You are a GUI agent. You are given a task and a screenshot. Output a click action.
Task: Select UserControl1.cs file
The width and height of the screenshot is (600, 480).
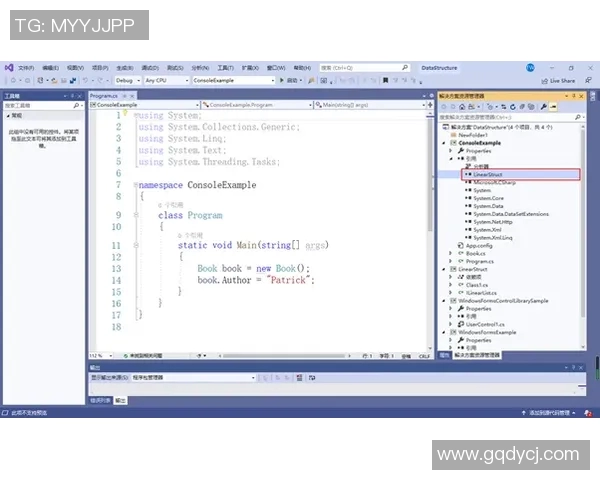click(481, 325)
